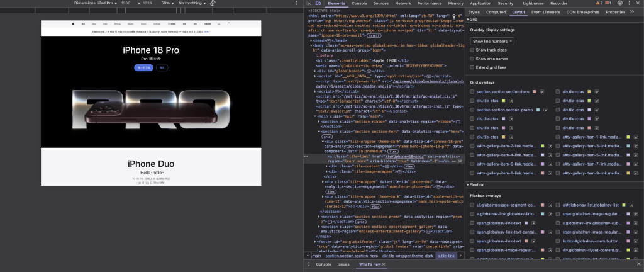
Task: Check the section.section.section-hero grid overlay
Action: point(472,92)
